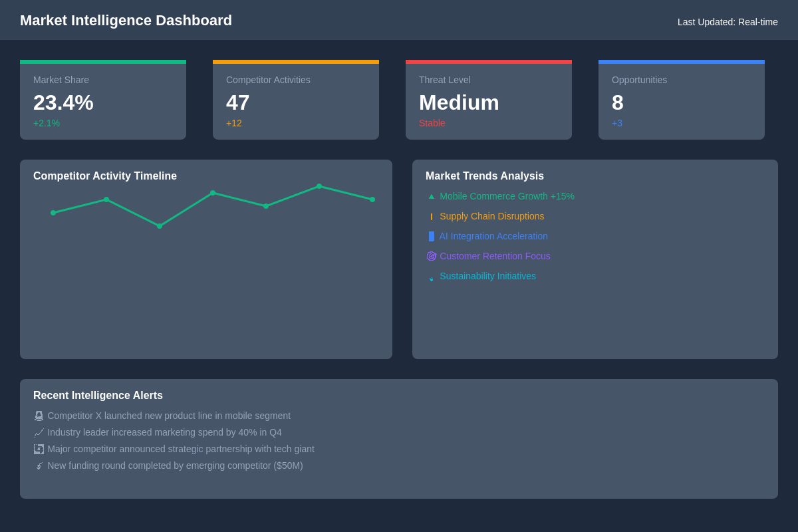This screenshot has width=798, height=532.
Task: Click the money icon beside funding round alert
Action: point(39,465)
